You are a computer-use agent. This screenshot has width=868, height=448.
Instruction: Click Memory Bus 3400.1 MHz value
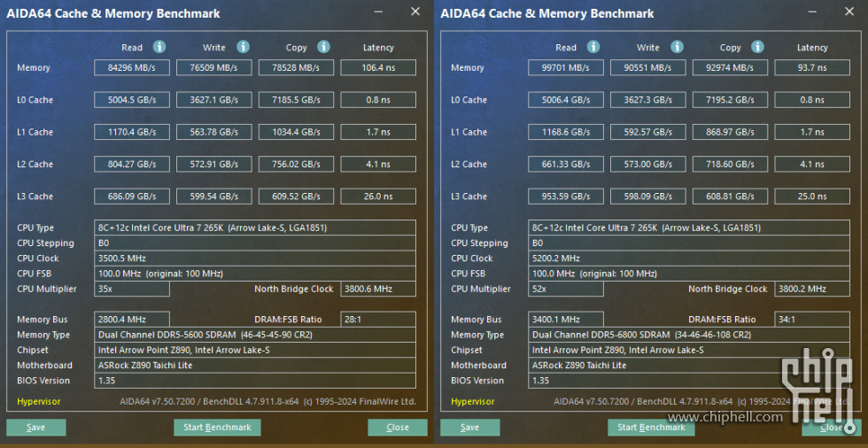coord(566,319)
